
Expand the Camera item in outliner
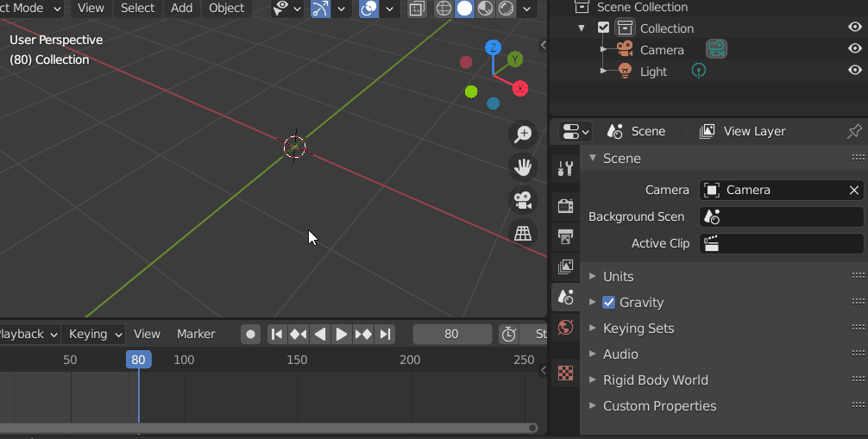pos(603,49)
